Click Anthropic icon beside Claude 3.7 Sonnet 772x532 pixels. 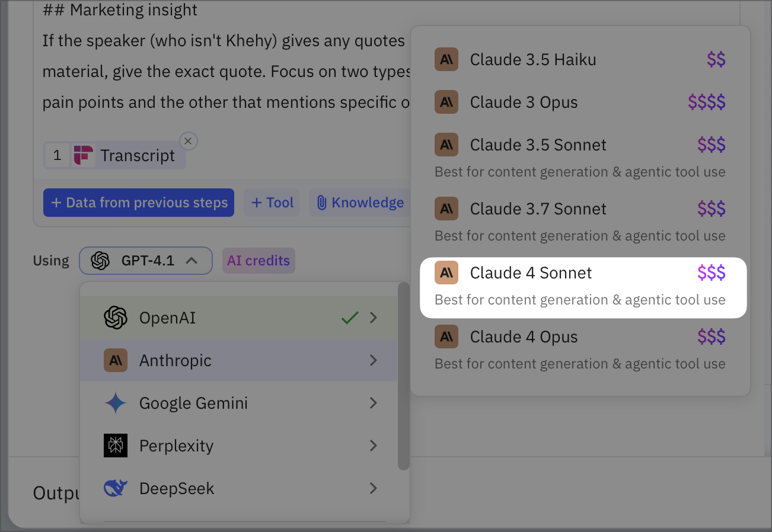click(446, 209)
